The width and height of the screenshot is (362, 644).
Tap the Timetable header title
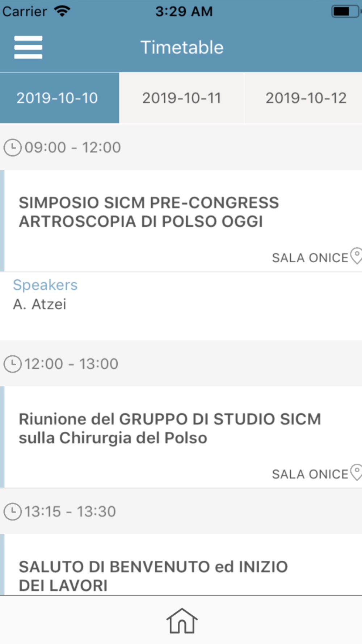click(182, 47)
